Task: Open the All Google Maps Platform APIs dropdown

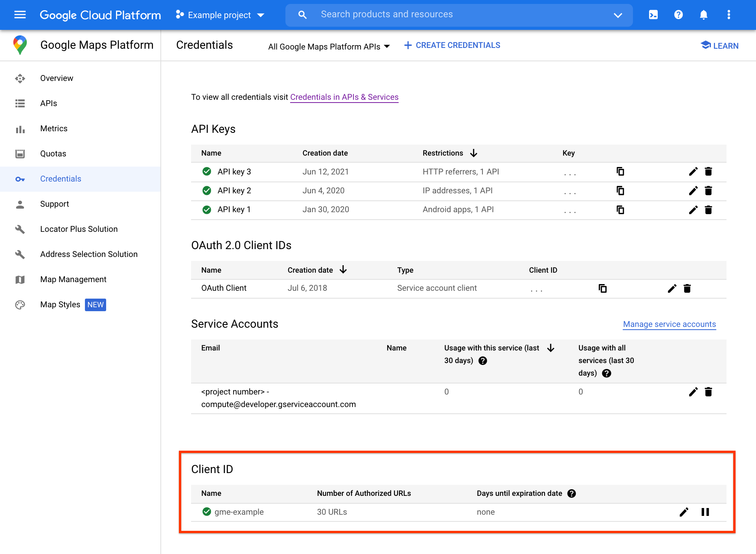Action: click(x=327, y=45)
